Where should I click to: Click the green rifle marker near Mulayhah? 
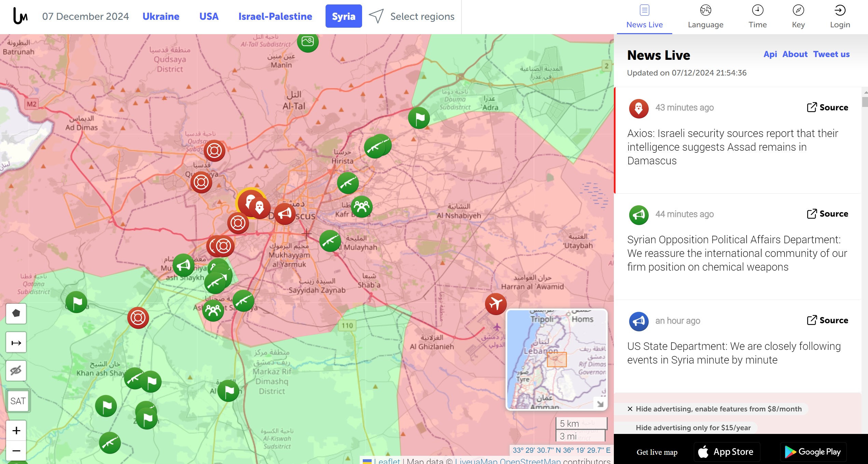pyautogui.click(x=330, y=241)
